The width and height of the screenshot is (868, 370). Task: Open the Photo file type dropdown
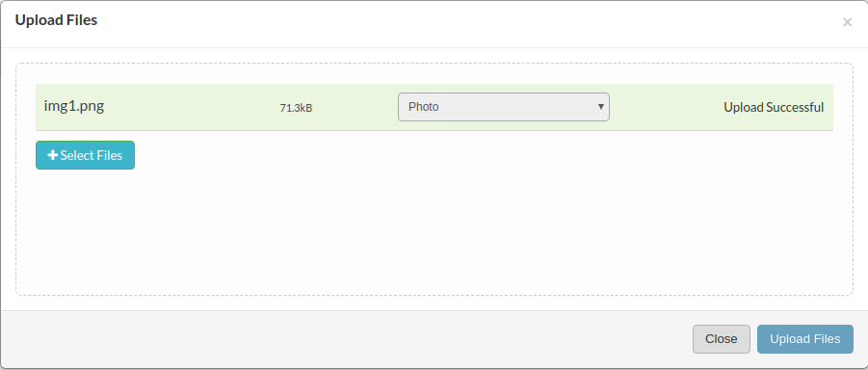click(504, 107)
